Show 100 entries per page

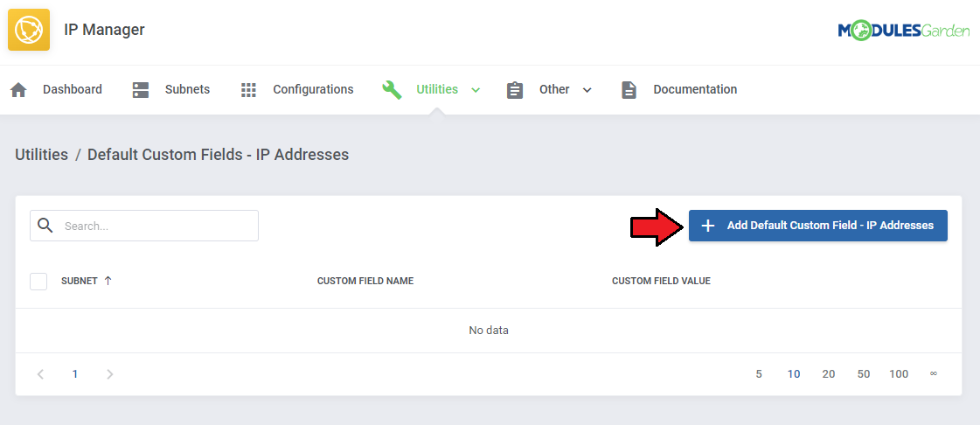[x=899, y=374]
